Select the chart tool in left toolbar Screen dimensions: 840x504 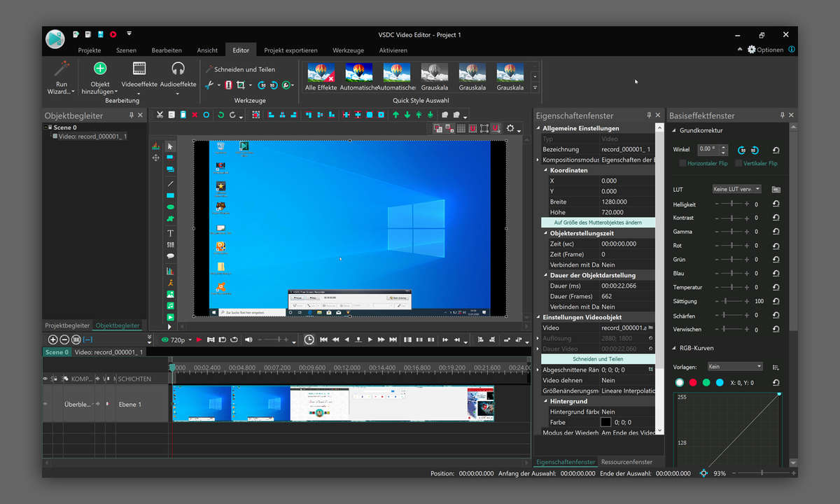[x=170, y=270]
